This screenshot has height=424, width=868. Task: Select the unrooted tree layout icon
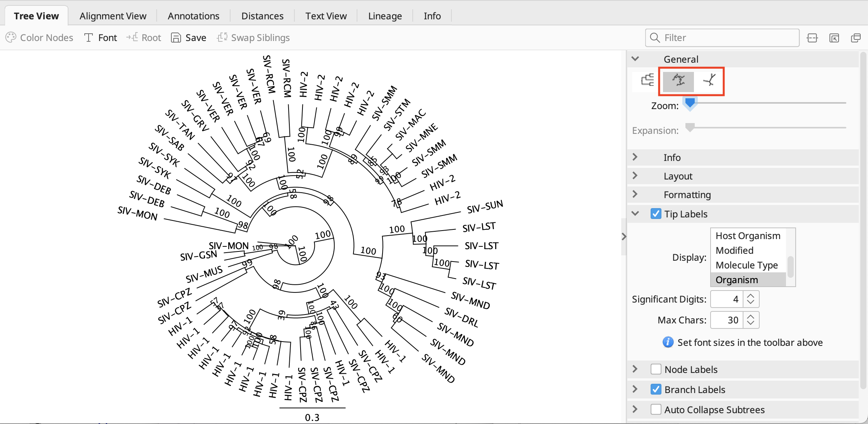point(709,80)
